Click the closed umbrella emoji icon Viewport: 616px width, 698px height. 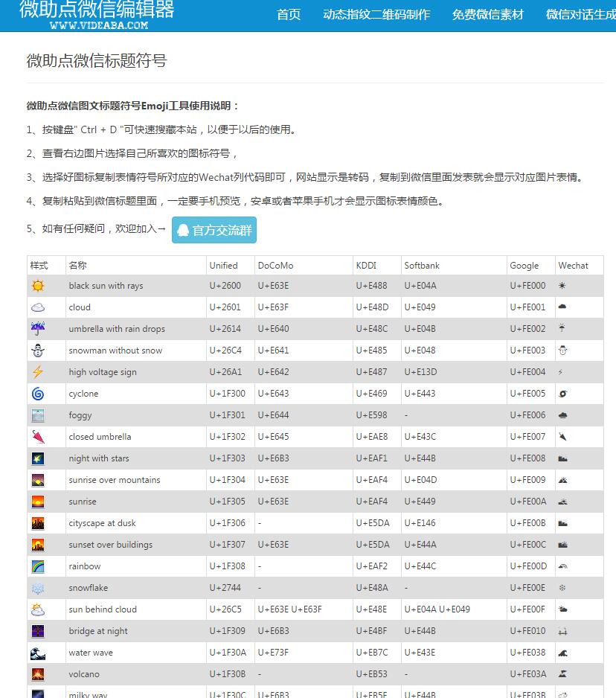(38, 437)
